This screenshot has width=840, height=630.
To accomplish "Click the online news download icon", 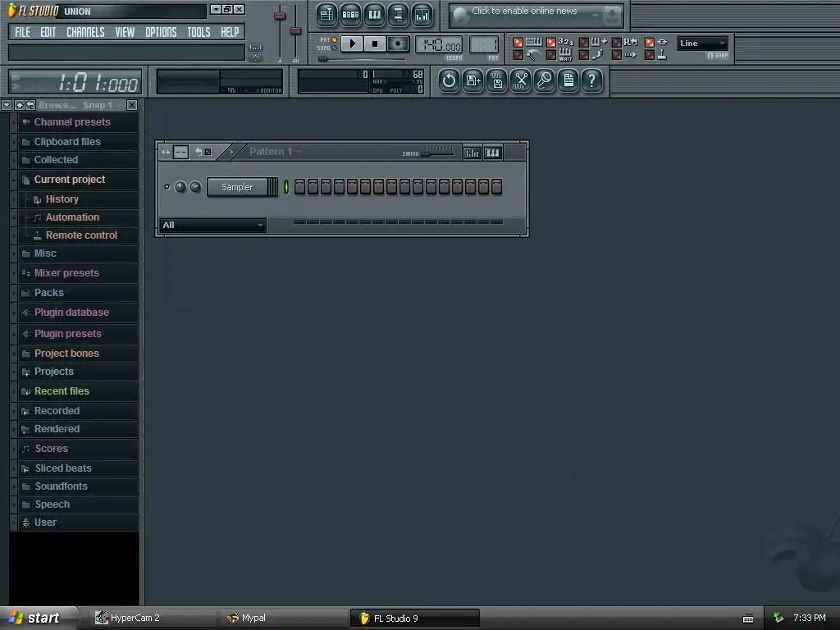I will point(611,16).
